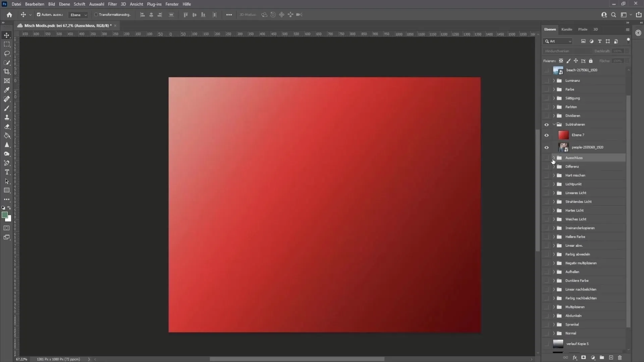Select the Healing Brush tool

tap(7, 99)
